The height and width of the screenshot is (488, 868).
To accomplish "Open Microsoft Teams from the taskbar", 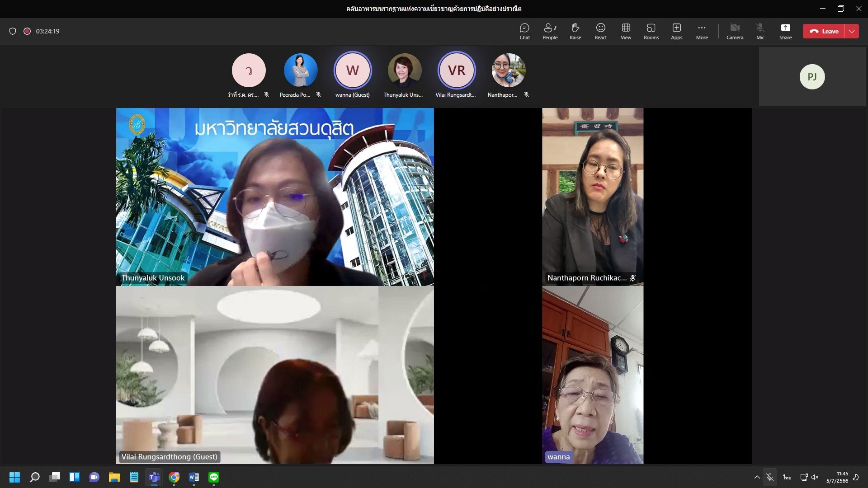I will (x=154, y=477).
